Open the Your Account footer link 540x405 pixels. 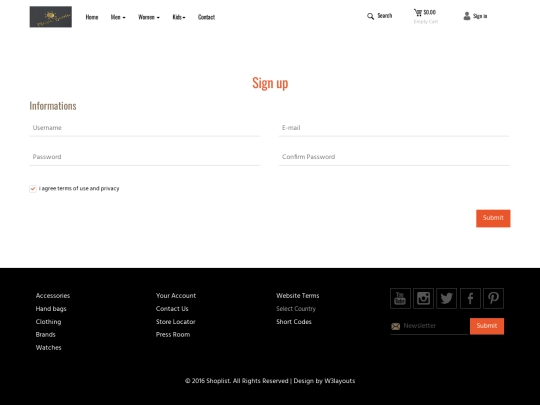click(x=176, y=295)
